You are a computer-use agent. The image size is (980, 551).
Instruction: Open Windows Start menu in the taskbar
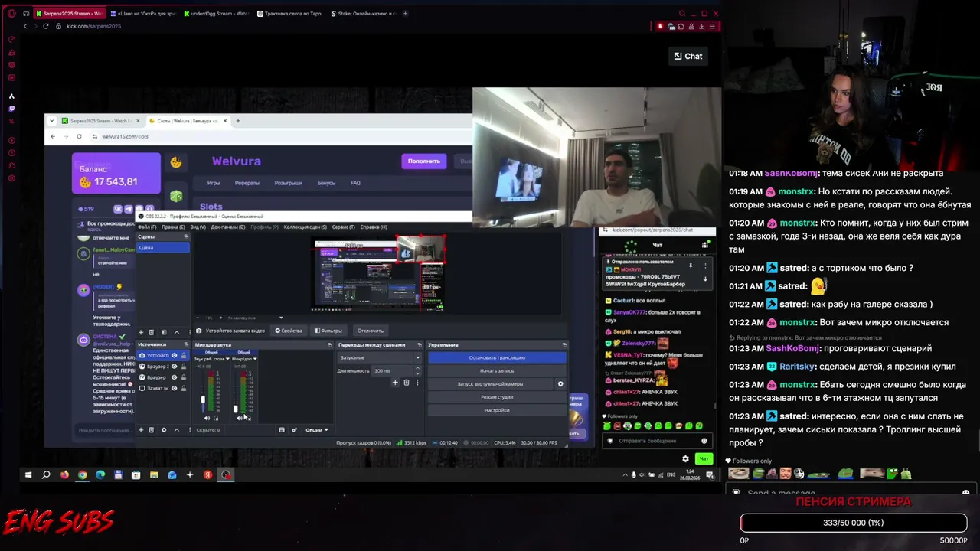tap(28, 475)
